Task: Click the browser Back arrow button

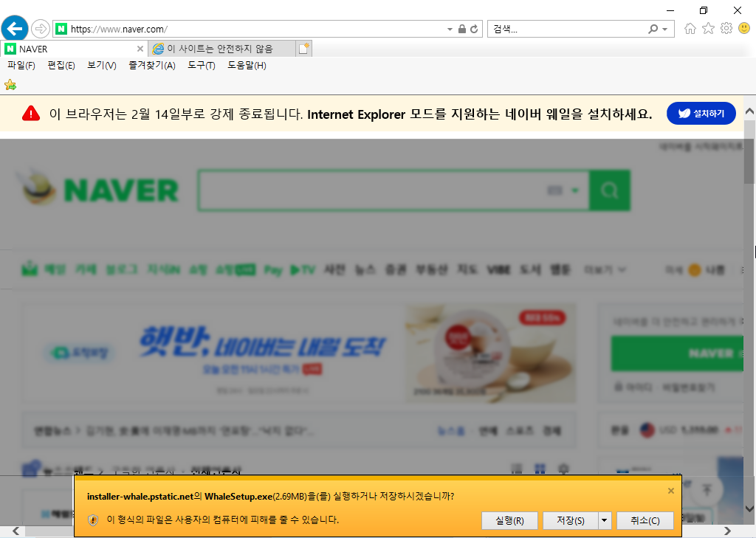Action: (15, 29)
